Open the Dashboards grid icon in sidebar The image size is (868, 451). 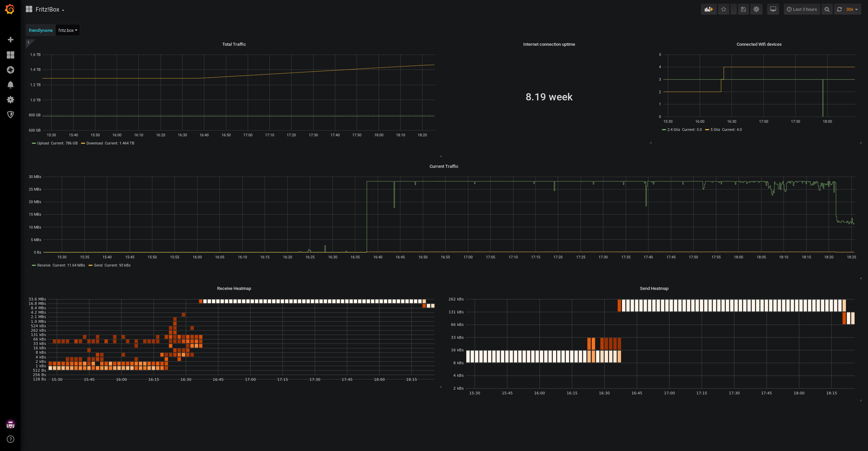click(11, 55)
